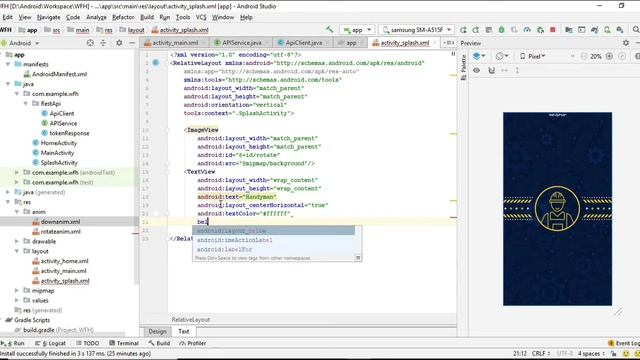The image size is (640, 360).
Task: Switch to the APIService.java tab
Action: [x=242, y=43]
